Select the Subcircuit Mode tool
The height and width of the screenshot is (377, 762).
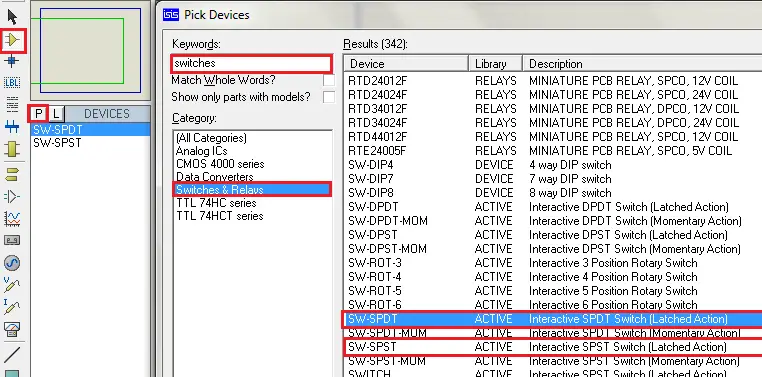click(x=12, y=149)
